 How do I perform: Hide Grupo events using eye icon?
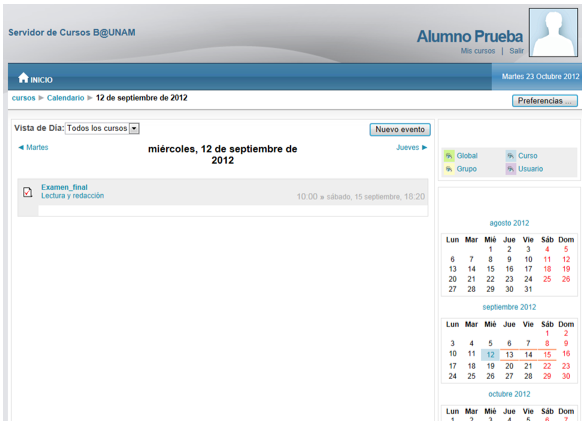tap(449, 169)
